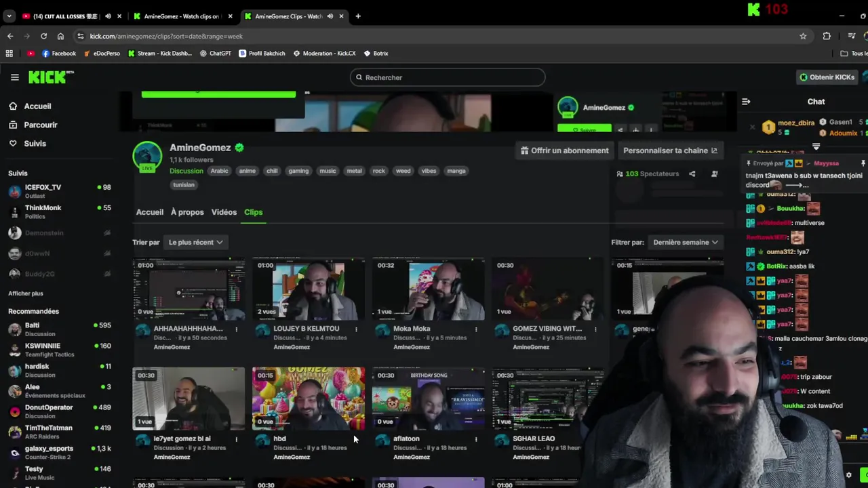Viewport: 868px width, 488px height.
Task: Expand the chat leaderboard arrow
Action: click(816, 146)
